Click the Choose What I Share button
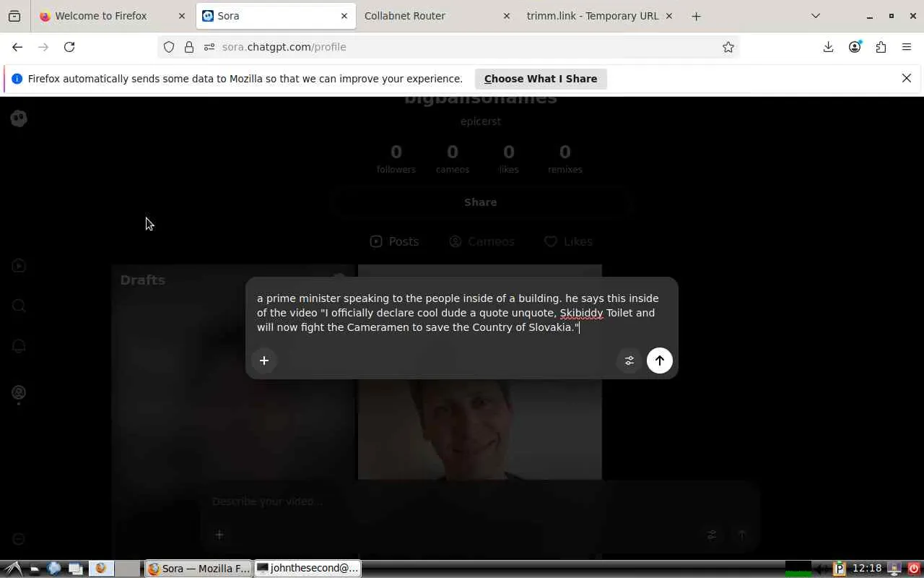Image resolution: width=924 pixels, height=578 pixels. (x=541, y=79)
